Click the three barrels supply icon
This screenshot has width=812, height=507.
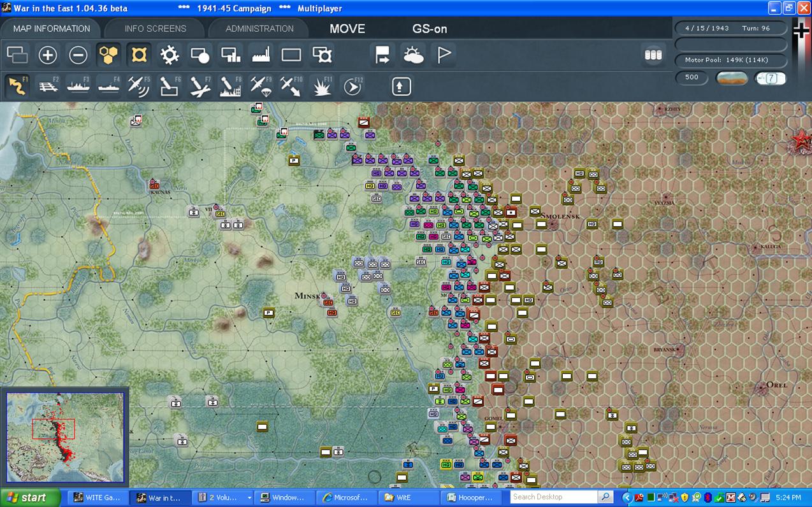(653, 55)
